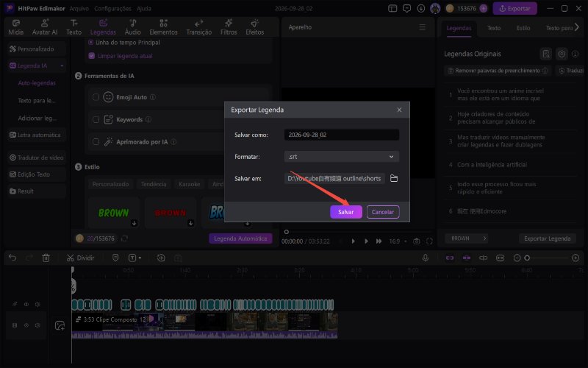Toggle fullscreen preview icon
The height and width of the screenshot is (368, 588).
[429, 241]
